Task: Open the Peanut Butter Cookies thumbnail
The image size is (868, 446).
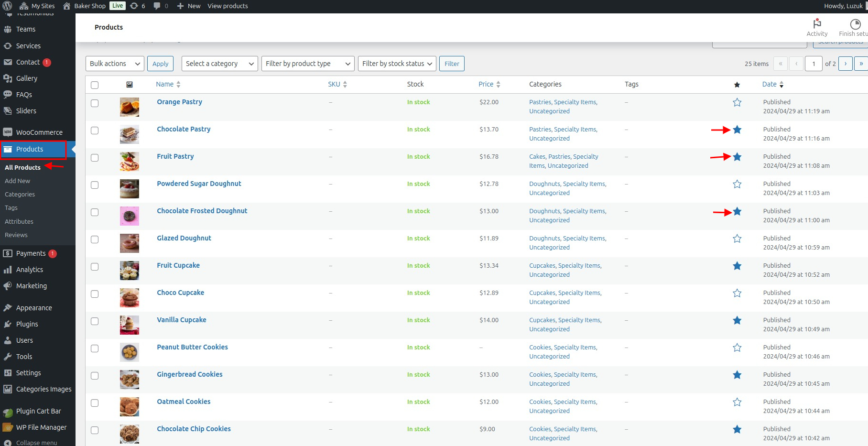Action: tap(130, 352)
